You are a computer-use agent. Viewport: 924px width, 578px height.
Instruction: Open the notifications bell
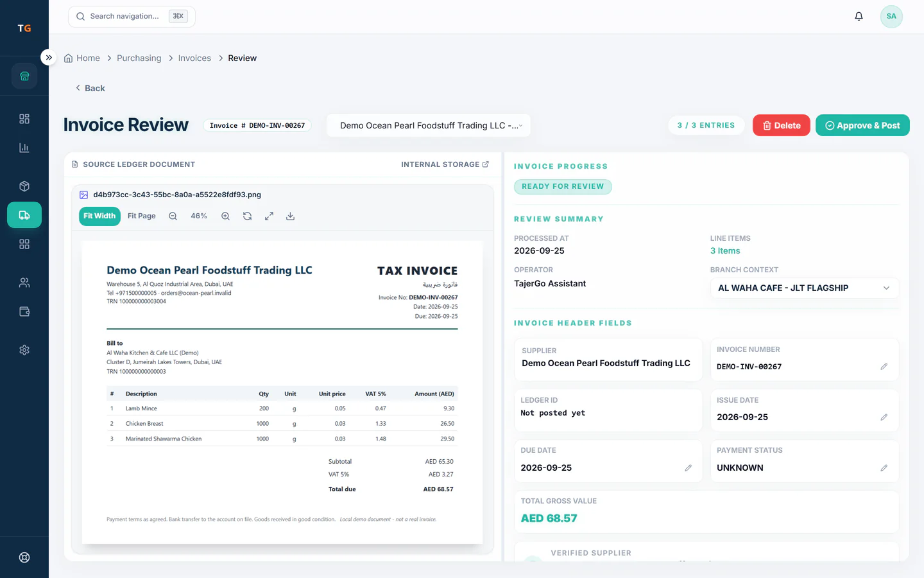pos(859,16)
